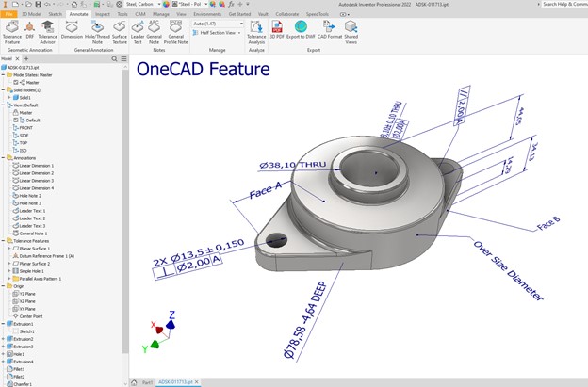
Task: Click the home icon in document tab bar
Action: tap(134, 382)
